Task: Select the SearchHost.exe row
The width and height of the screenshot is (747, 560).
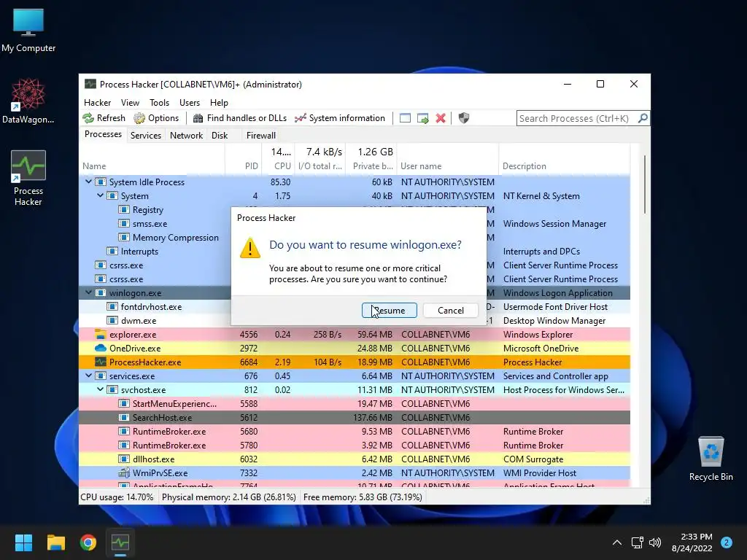Action: point(355,418)
